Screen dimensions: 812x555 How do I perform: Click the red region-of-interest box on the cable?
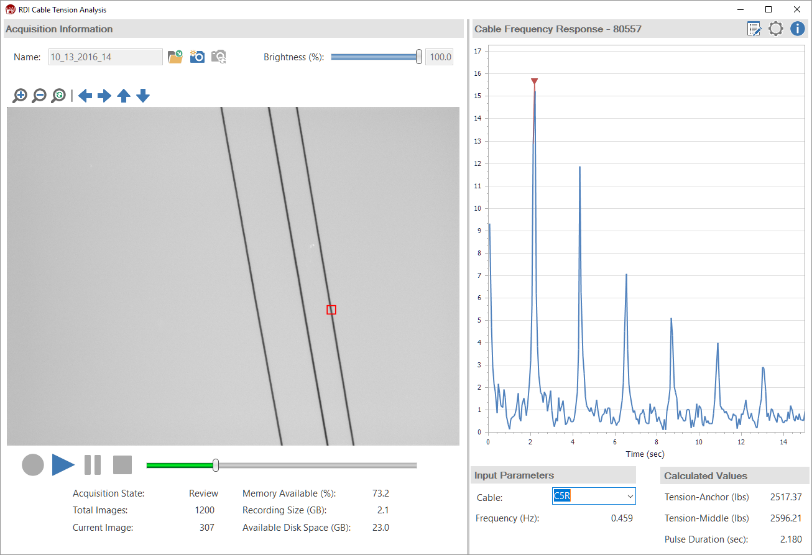click(331, 310)
